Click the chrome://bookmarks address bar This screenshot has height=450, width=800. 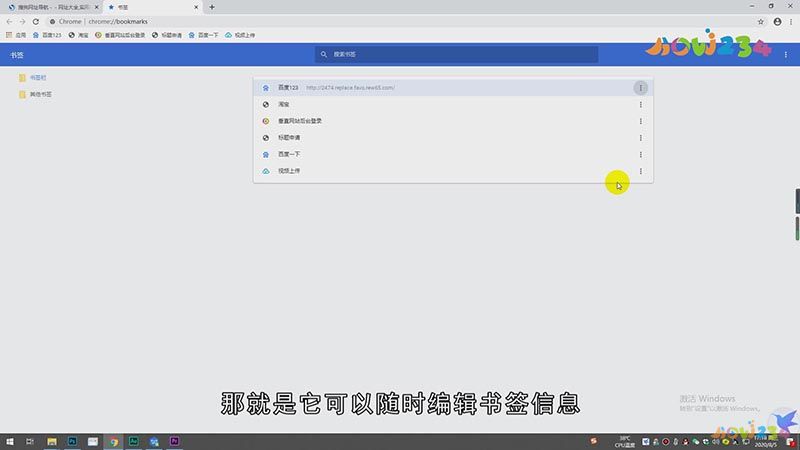(398, 22)
